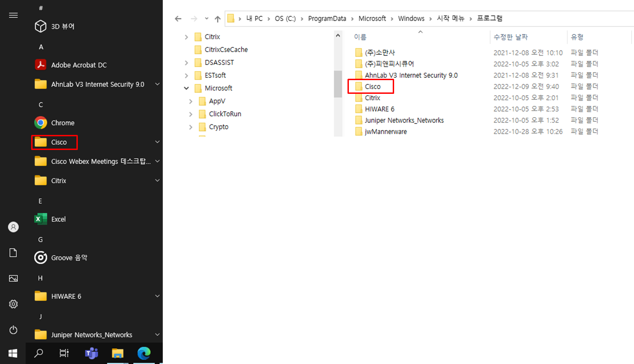The width and height of the screenshot is (634, 364).
Task: Click tree pane scroll up arrow
Action: click(338, 36)
